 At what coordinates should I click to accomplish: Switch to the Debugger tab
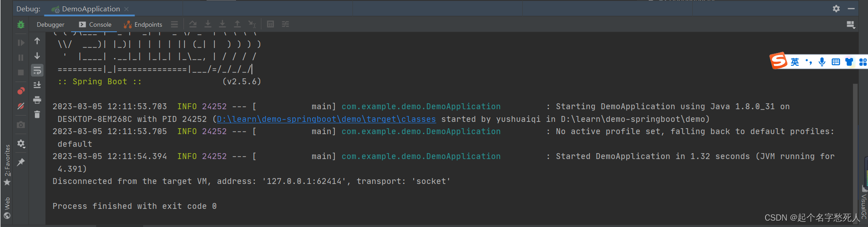50,24
